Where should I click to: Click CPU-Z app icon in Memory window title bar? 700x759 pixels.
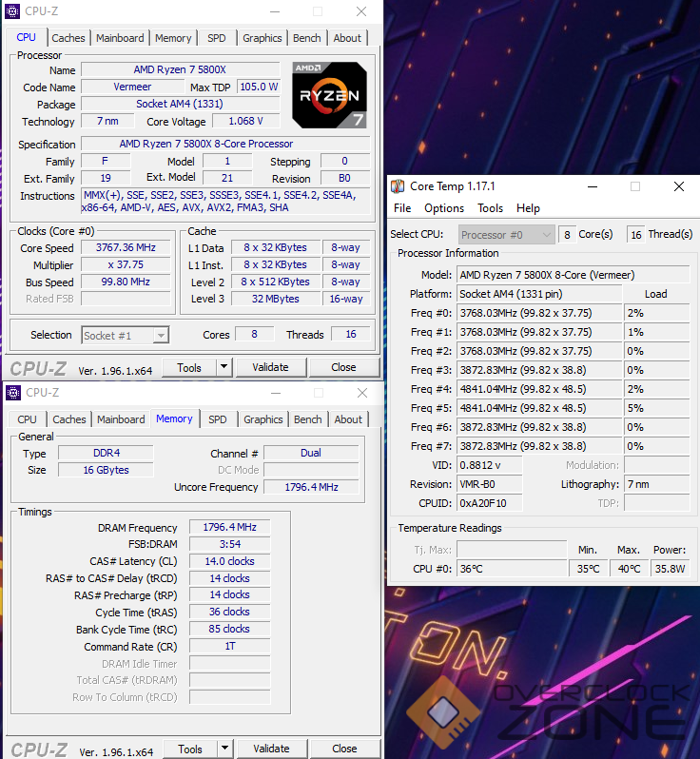click(13, 393)
